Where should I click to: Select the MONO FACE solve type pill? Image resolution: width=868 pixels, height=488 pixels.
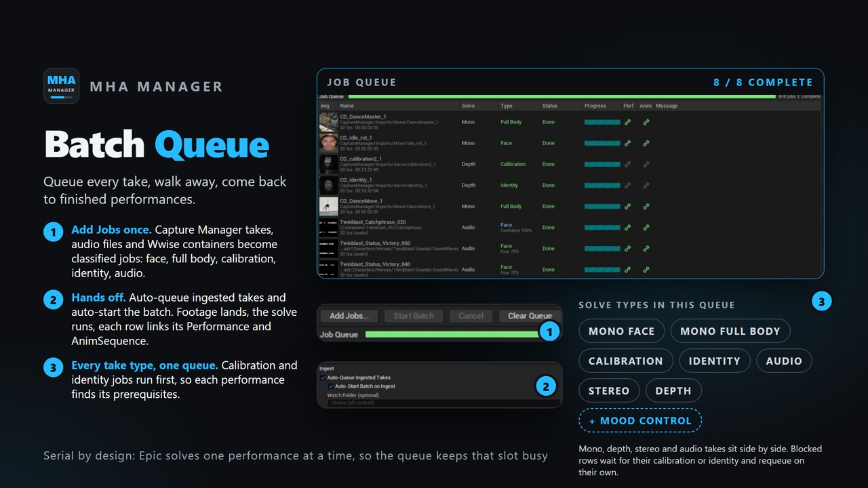point(621,331)
